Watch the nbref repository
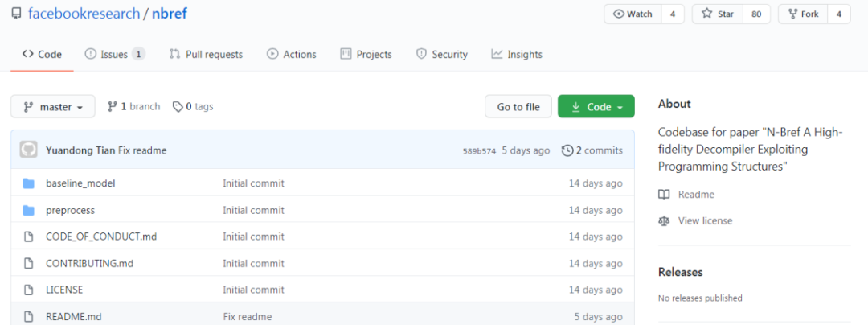868x325 pixels. tap(633, 14)
